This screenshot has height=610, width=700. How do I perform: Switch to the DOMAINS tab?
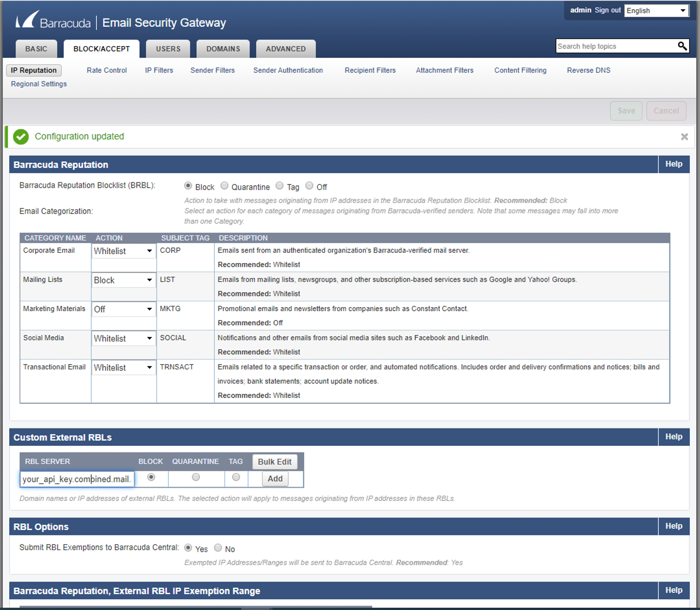coord(223,49)
